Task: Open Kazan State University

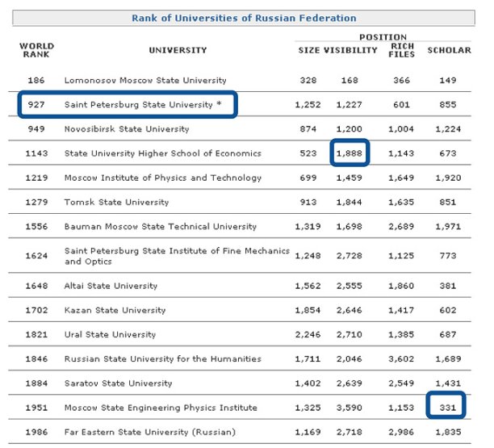Action: (x=115, y=310)
